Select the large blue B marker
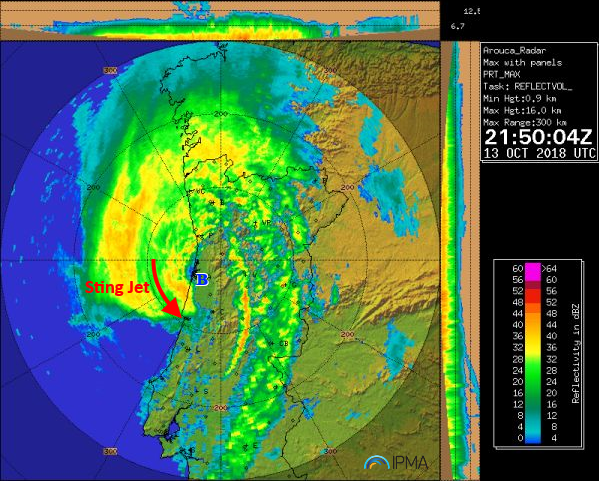The image size is (599, 481). pyautogui.click(x=202, y=280)
